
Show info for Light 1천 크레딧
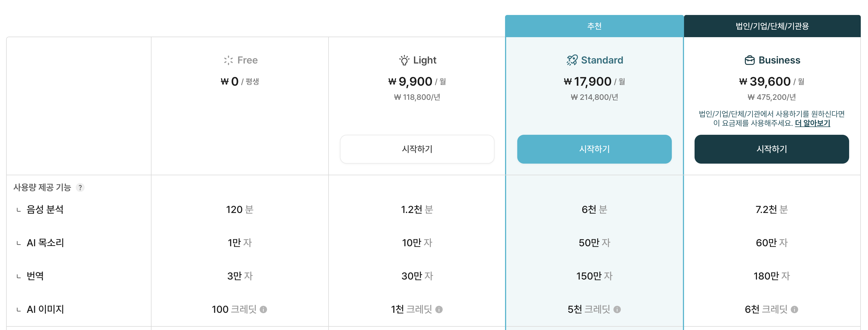tap(439, 309)
